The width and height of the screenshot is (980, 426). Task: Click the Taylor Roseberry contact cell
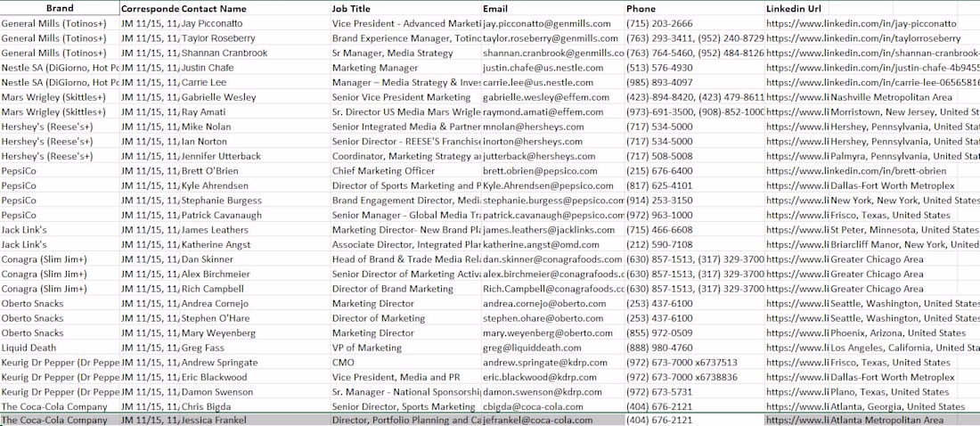pos(255,38)
